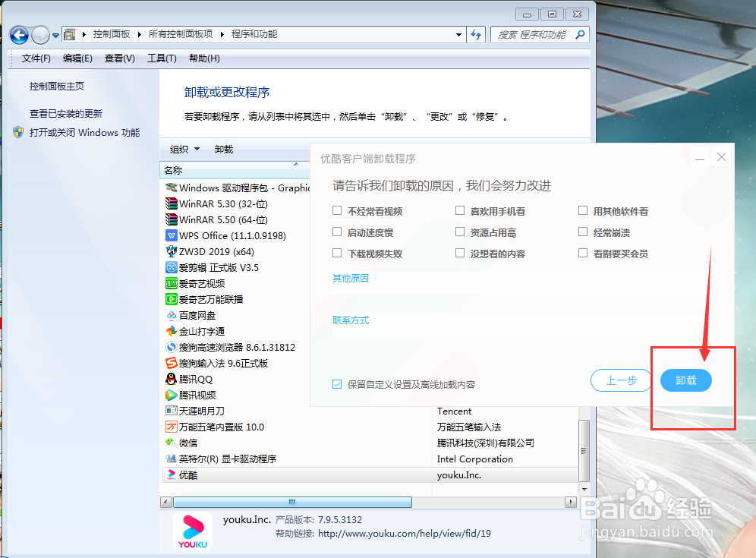The width and height of the screenshot is (756, 558).
Task: Select the Windows 驱动程序包 icon
Action: 171,188
